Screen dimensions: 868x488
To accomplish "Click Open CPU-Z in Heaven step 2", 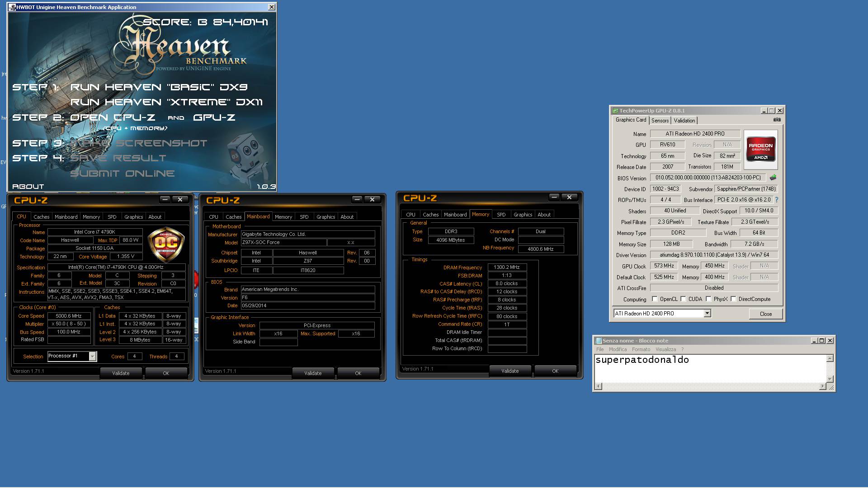I will tap(113, 117).
